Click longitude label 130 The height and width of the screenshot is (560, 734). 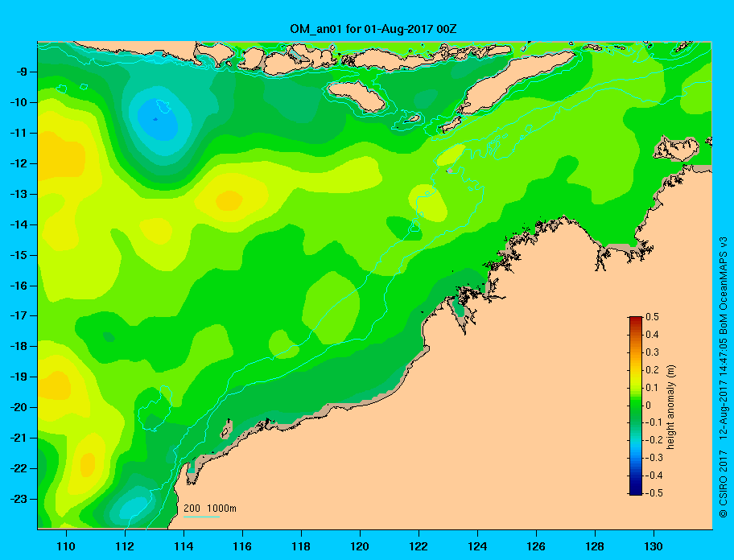[654, 546]
